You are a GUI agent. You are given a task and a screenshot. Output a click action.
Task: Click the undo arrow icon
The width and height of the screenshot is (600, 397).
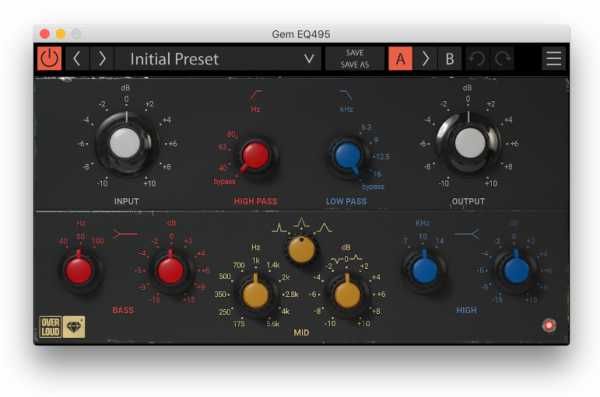(478, 59)
